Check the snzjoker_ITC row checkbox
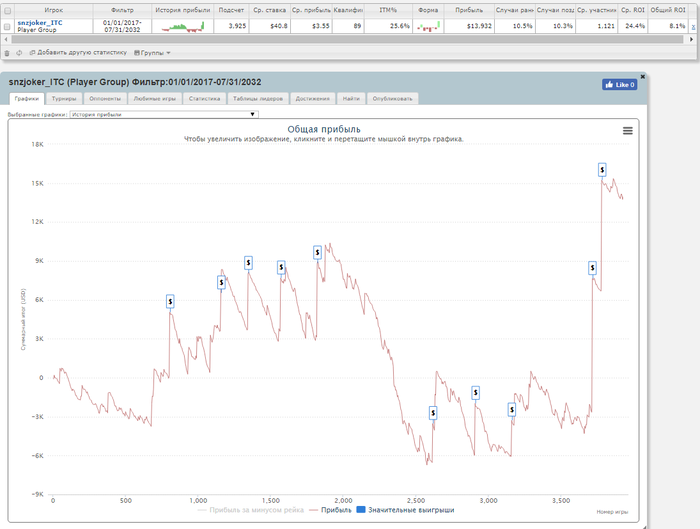The width and height of the screenshot is (700, 529). pyautogui.click(x=7, y=27)
